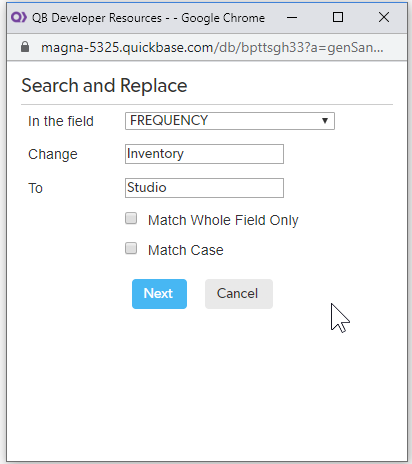Screen dimensions: 412x464
Task: Tick the Match Case checkbox
Action: tap(131, 248)
